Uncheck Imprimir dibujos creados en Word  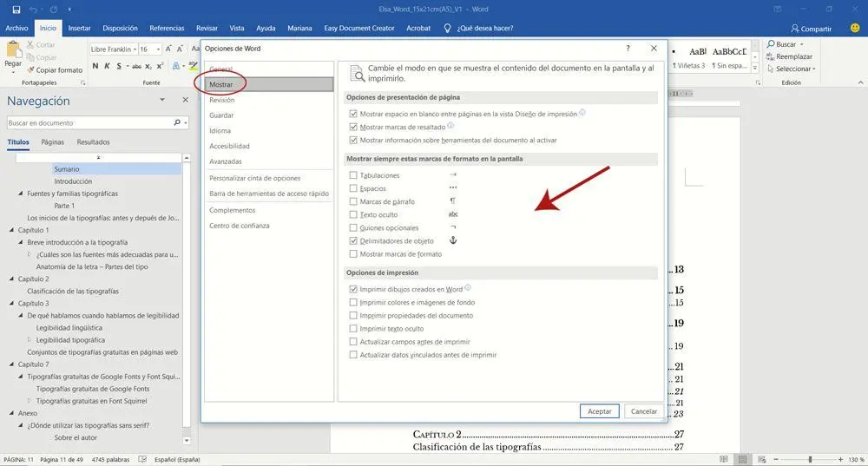[352, 289]
